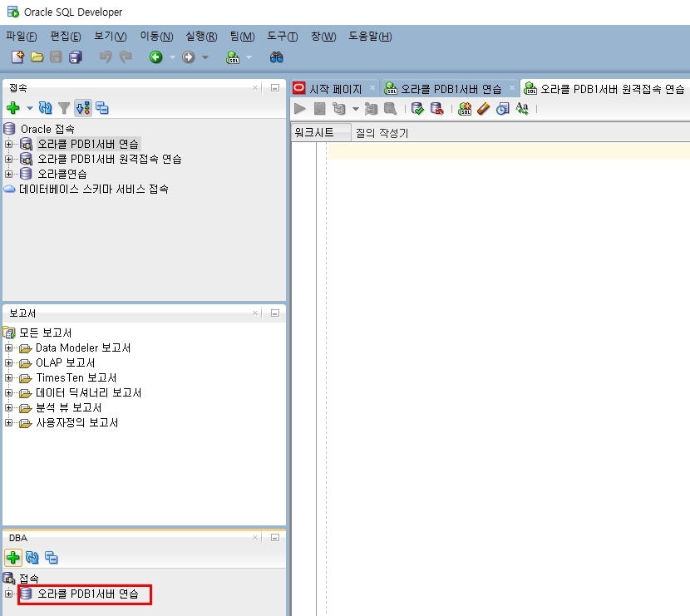Open the 팀(M) menu
This screenshot has height=616, width=690.
pos(243,36)
